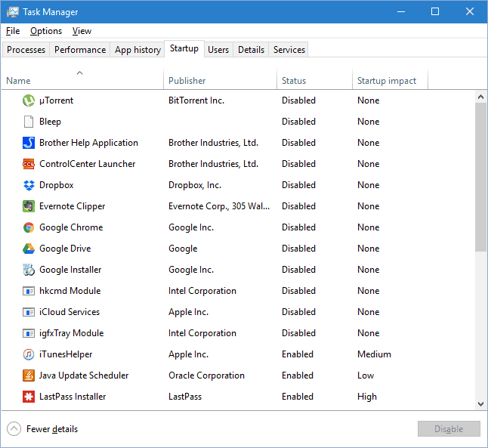The image size is (488, 448).
Task: Click the iTunesHelper music note icon
Action: [29, 354]
